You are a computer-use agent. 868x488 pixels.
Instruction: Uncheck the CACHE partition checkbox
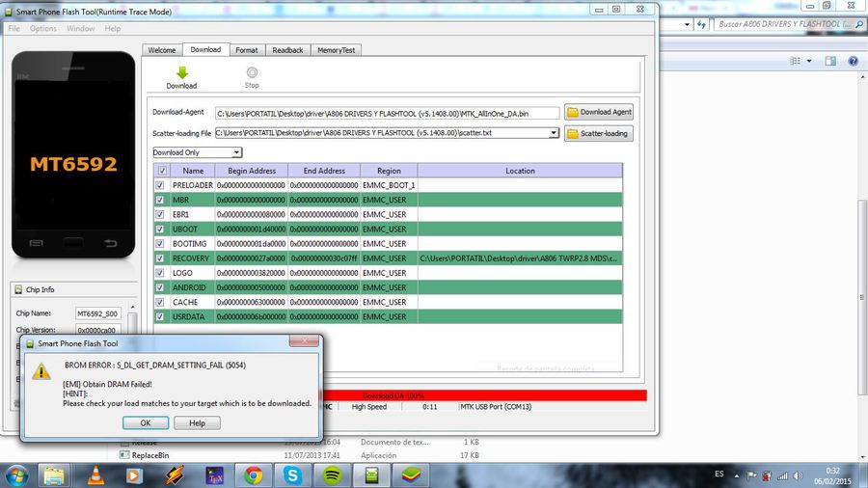pos(160,302)
